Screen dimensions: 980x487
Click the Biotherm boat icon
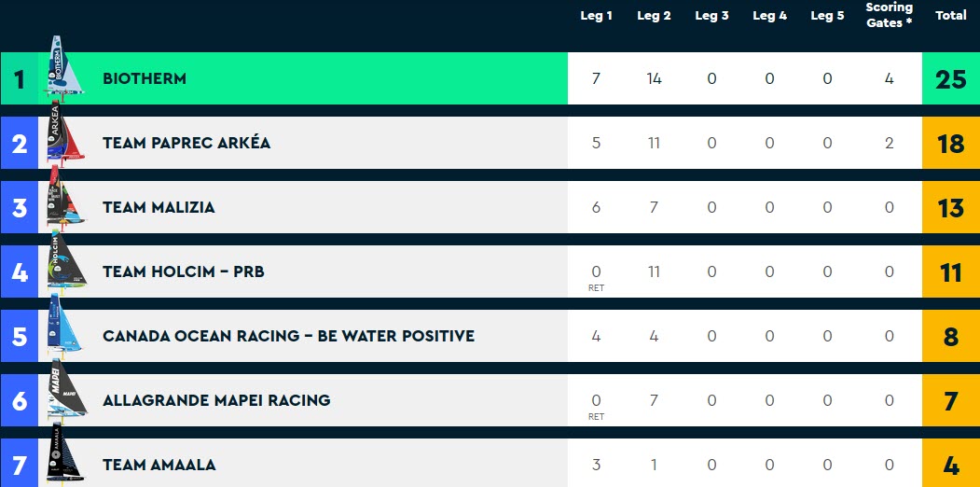63,67
